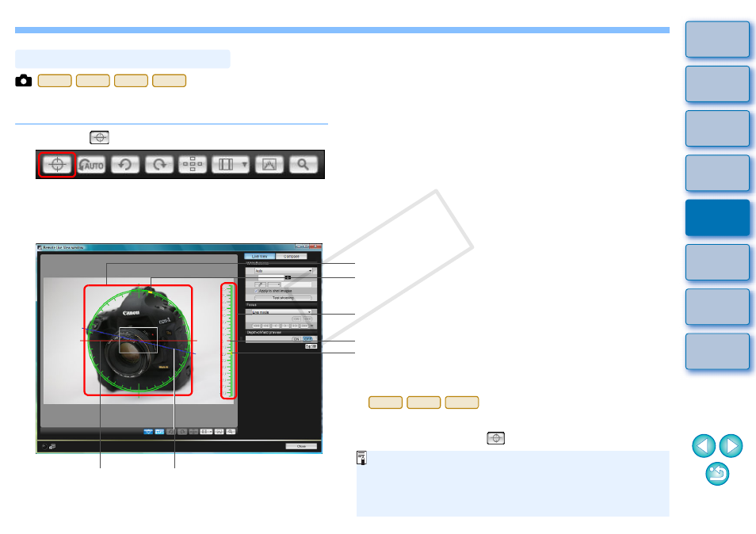Click the note icon beside the blue note box
Screen dimensions: 756x534
click(x=361, y=458)
